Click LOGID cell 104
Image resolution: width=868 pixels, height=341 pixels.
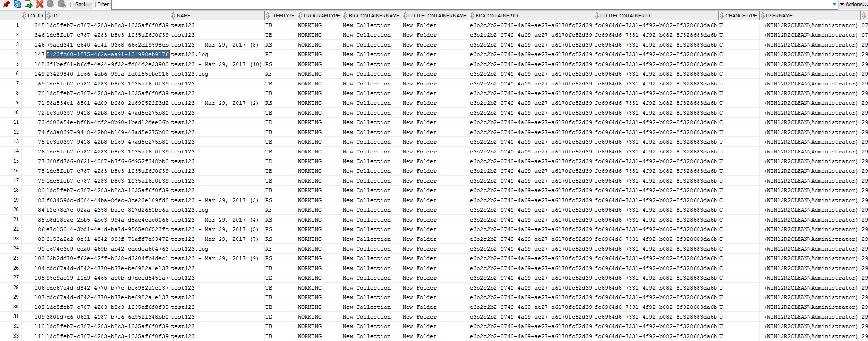[33, 268]
